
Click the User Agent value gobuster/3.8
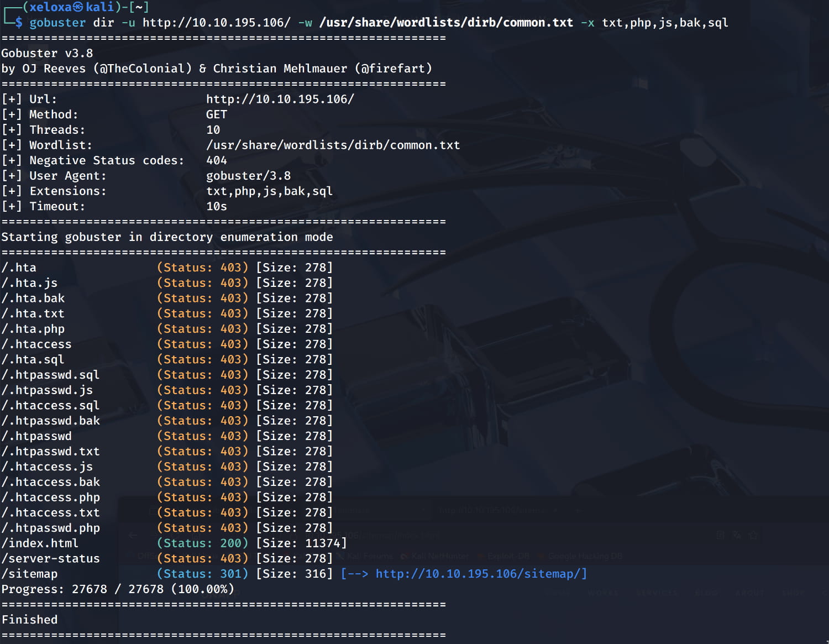[248, 176]
